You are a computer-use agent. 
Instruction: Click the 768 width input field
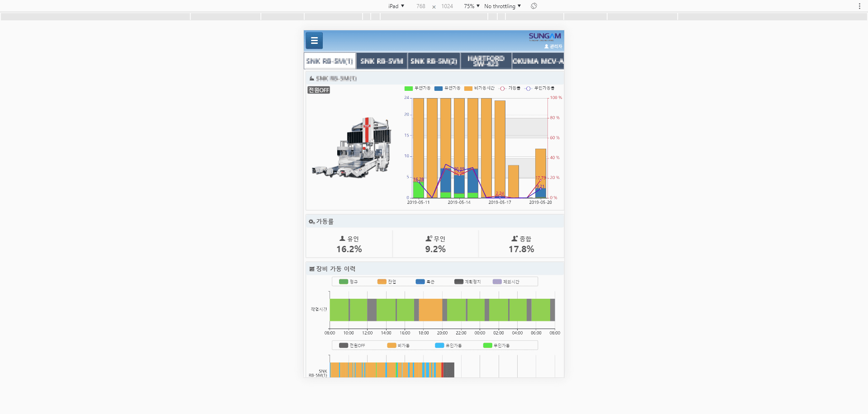[x=420, y=6]
